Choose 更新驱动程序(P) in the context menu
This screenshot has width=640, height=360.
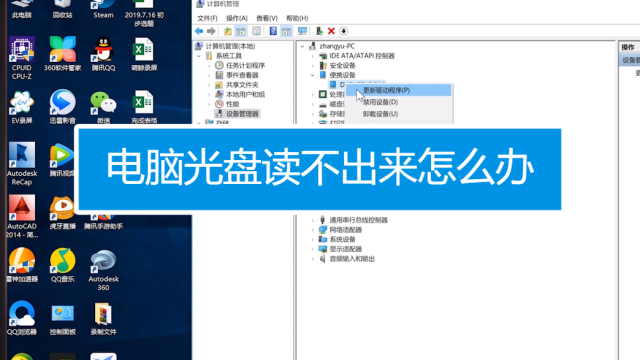(399, 90)
